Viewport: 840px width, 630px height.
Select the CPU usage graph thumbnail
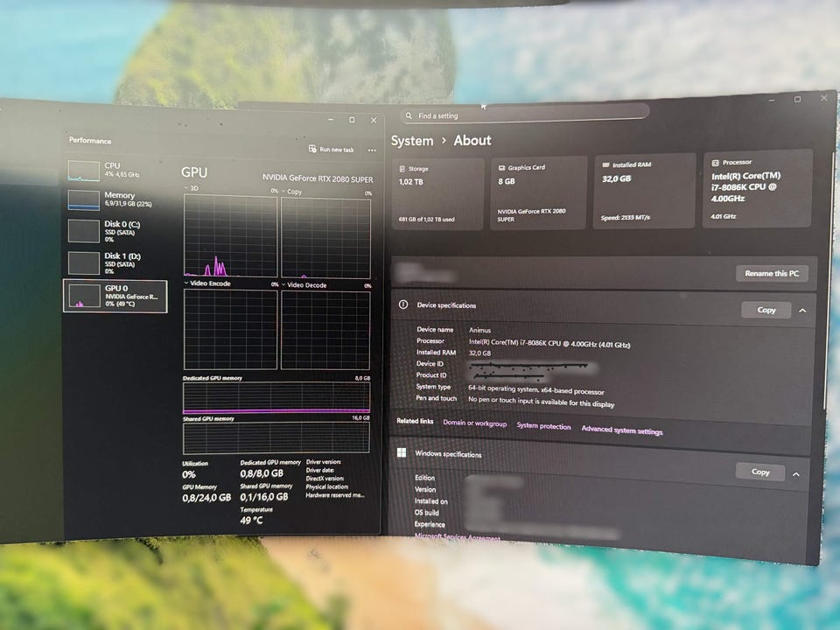pyautogui.click(x=84, y=171)
